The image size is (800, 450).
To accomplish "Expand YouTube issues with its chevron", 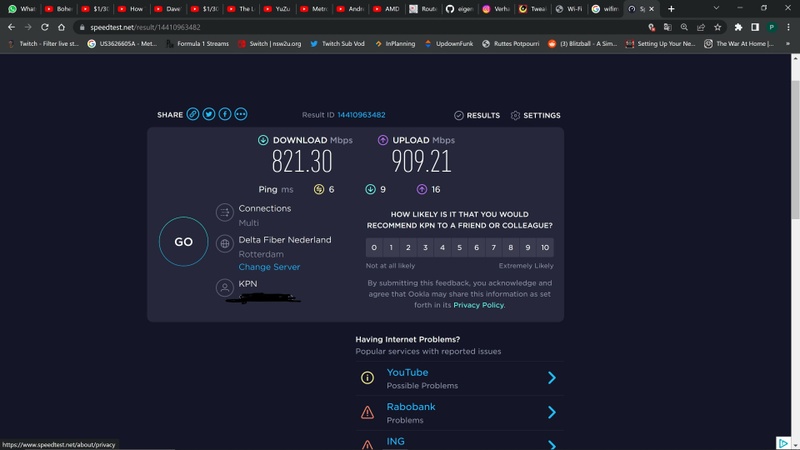I will pyautogui.click(x=552, y=378).
